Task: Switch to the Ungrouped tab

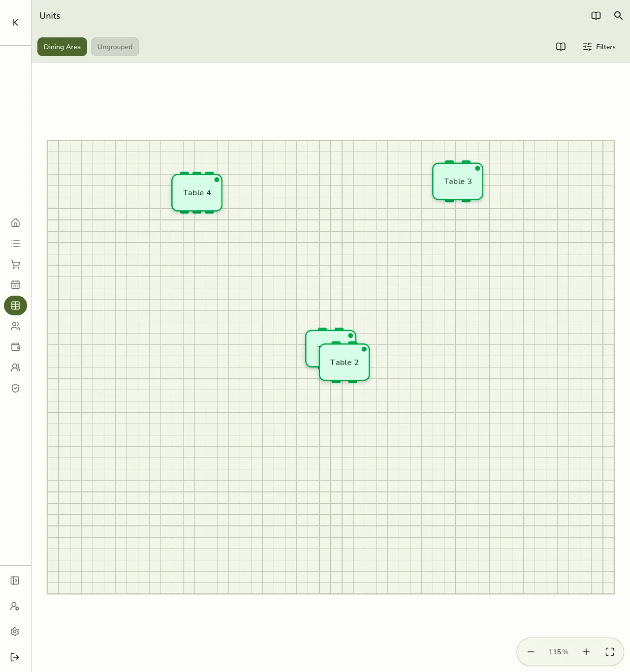Action: click(115, 47)
